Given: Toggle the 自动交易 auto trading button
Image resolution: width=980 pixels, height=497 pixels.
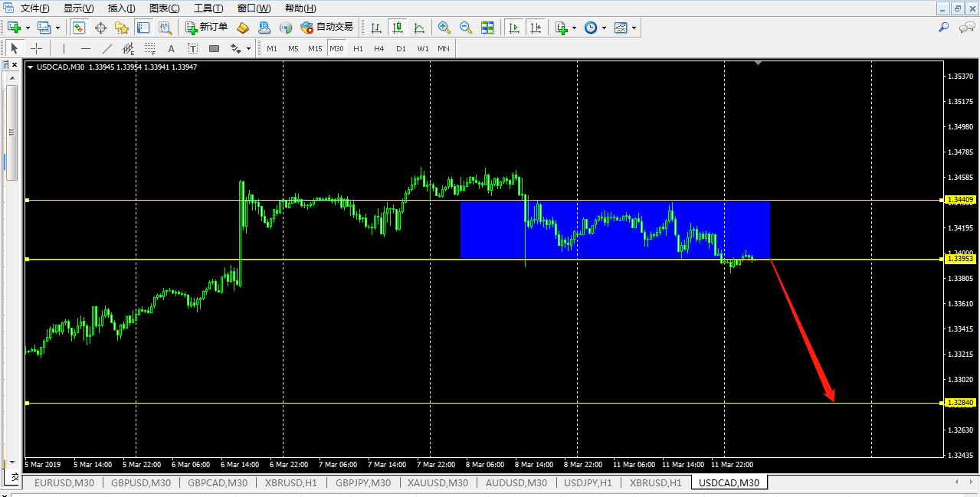Looking at the screenshot, I should pos(327,28).
